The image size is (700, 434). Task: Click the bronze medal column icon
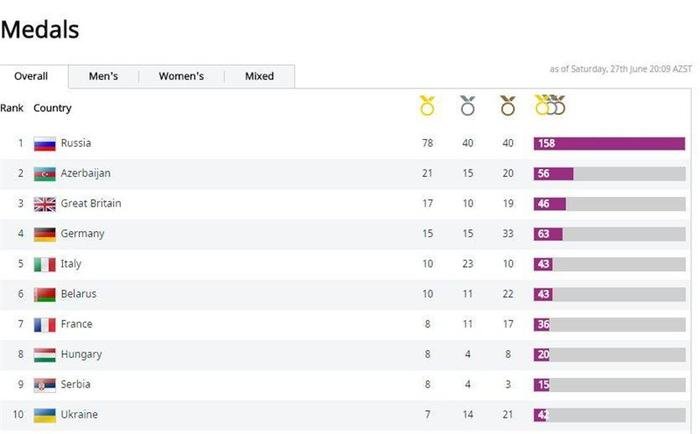tap(508, 106)
